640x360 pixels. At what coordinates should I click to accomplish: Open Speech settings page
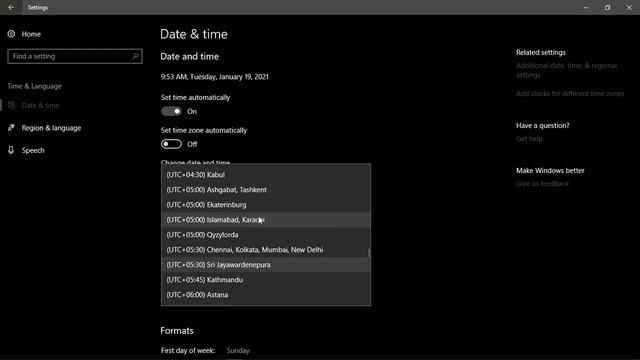33,150
